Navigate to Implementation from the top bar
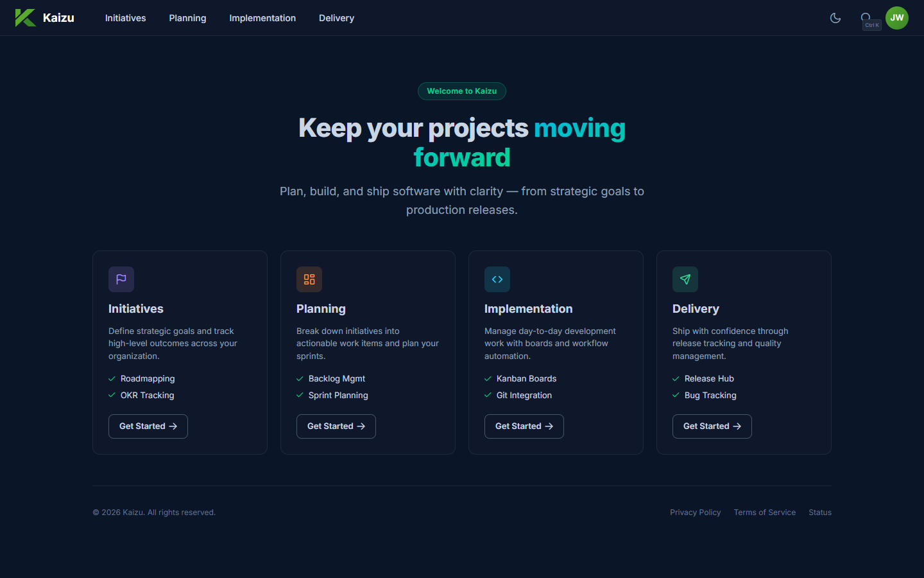Viewport: 924px width, 578px height. coord(262,18)
